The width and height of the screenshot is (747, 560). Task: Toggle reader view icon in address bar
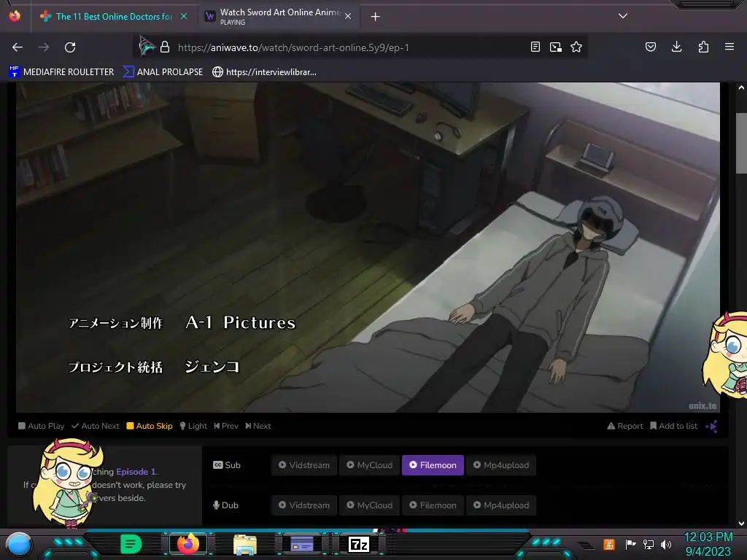[x=535, y=47]
